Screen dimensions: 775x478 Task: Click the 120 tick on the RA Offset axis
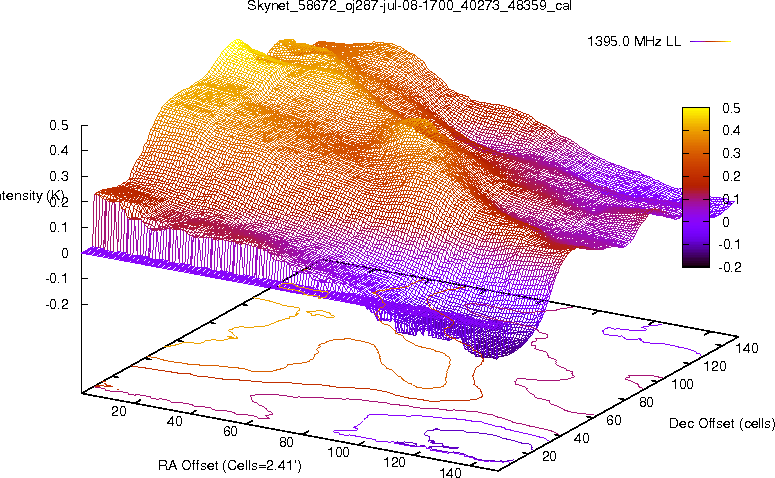click(x=395, y=462)
